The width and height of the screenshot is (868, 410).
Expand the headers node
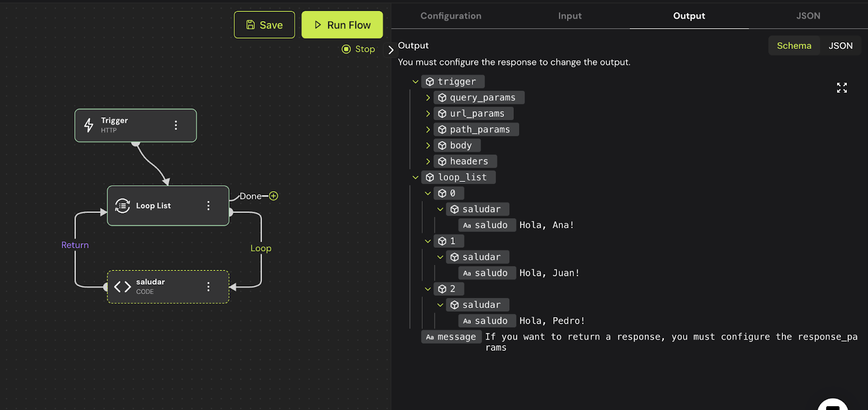428,161
